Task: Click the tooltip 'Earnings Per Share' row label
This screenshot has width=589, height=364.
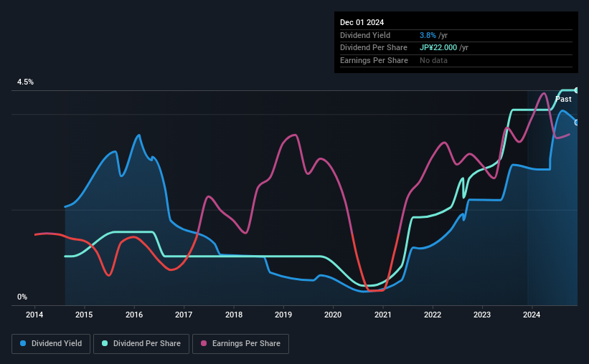Action: click(x=374, y=60)
